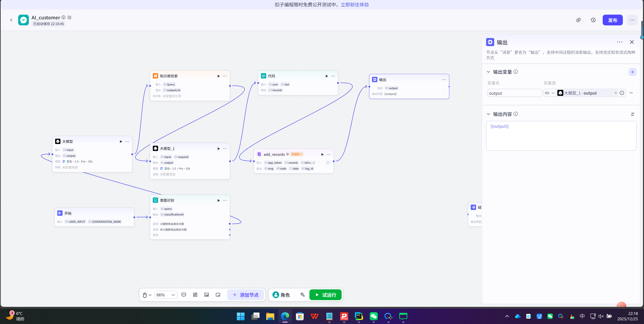Screen dimensions: 644x324
Task: Open the str. variable type dropdown
Action: tap(550, 93)
